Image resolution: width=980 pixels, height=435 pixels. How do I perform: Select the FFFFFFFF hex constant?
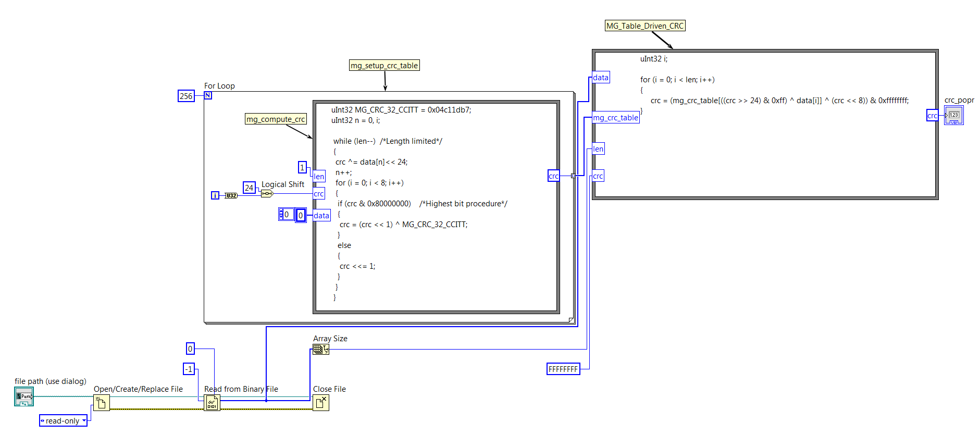coord(563,369)
